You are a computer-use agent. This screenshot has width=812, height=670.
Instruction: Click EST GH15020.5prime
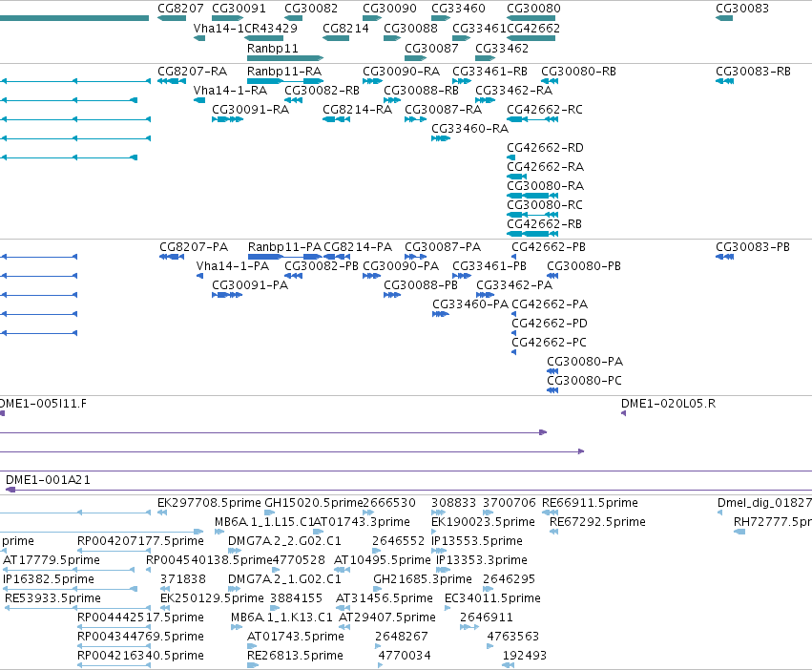[x=314, y=503]
